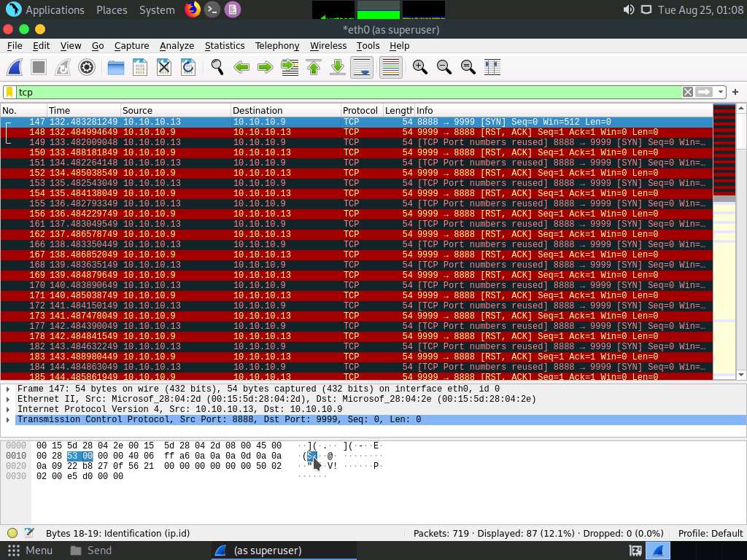Select hex bytes 53 00 in pane

tap(80, 456)
